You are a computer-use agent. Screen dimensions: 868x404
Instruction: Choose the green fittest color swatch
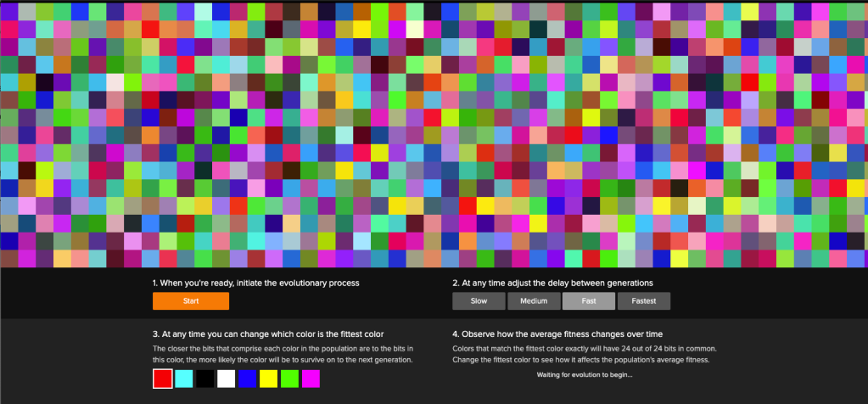pyautogui.click(x=289, y=379)
